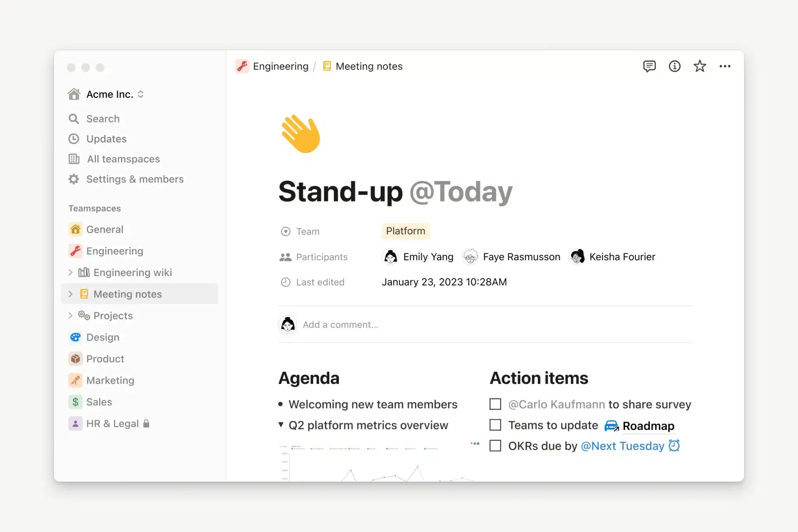Toggle first action item checkbox for Carlo Kaufmann
Screen dimensions: 798x532
click(x=495, y=404)
